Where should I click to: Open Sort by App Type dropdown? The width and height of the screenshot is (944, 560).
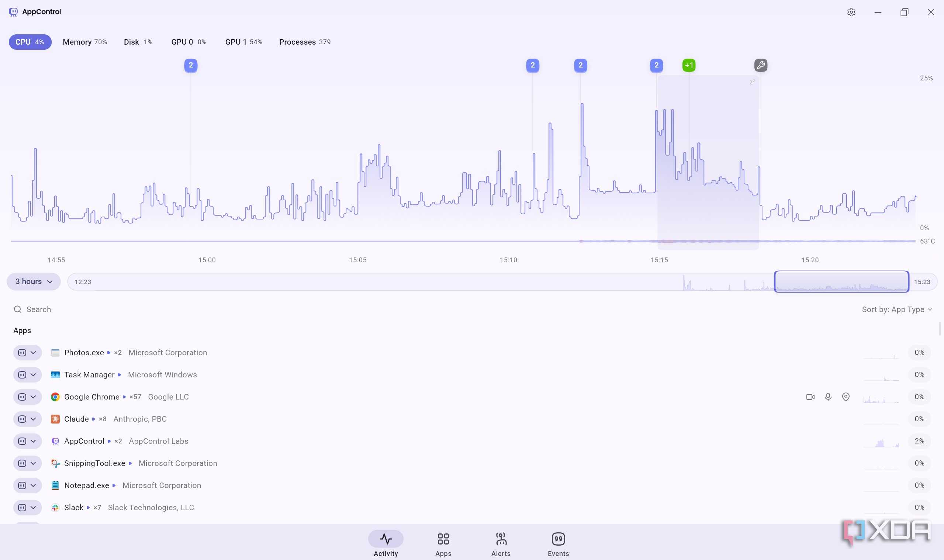click(897, 310)
